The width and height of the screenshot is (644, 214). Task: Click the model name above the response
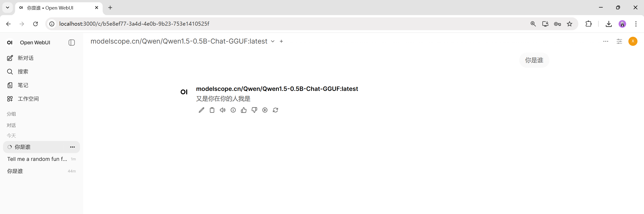point(277,89)
